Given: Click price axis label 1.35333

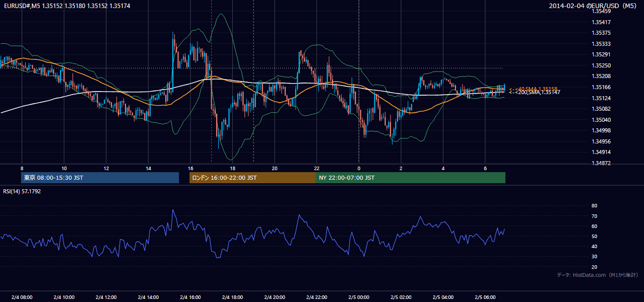Looking at the screenshot, I should click(602, 44).
